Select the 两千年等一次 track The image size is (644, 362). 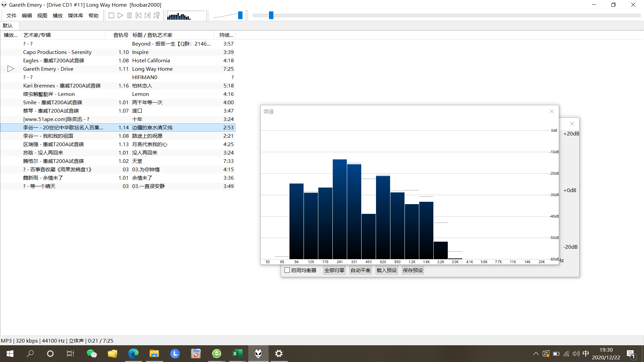pos(118,102)
